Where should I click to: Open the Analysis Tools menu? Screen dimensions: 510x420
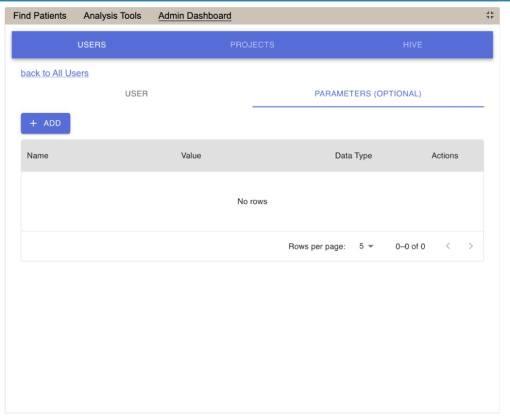click(112, 16)
